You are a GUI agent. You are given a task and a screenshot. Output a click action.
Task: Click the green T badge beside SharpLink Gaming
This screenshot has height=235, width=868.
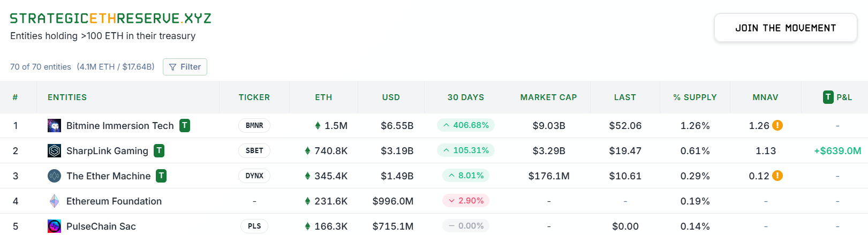point(159,151)
